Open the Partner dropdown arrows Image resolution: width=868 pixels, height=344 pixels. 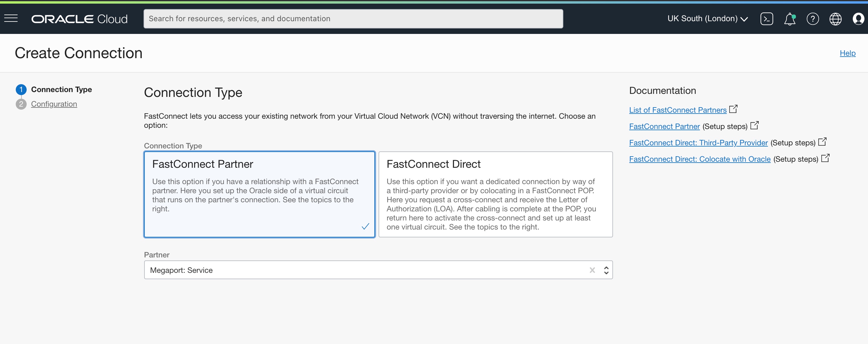(x=606, y=270)
